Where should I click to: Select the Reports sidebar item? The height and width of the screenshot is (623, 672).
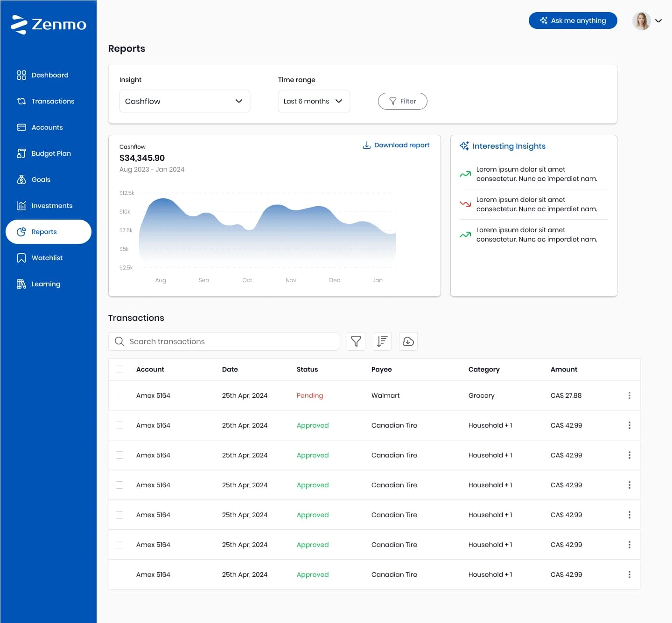coord(49,232)
